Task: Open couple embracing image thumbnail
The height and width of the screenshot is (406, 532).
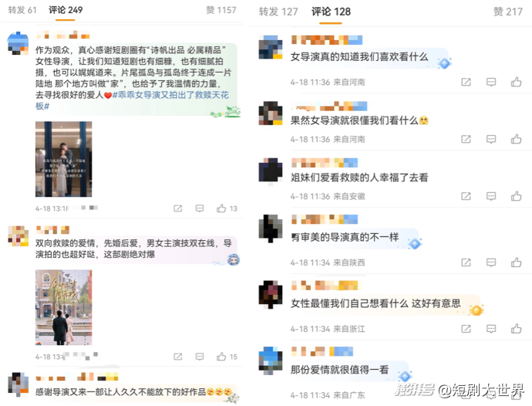Action: 63,159
